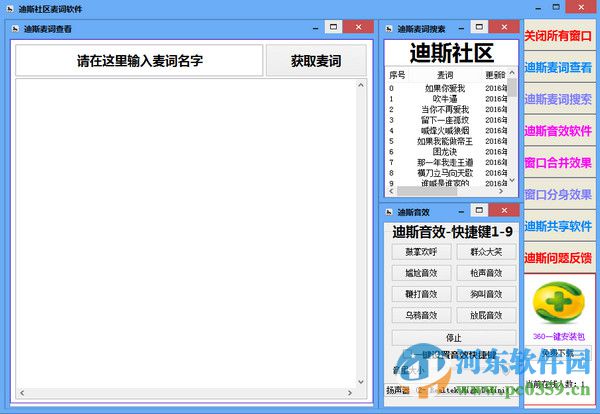Viewport: 600px width, 414px height.
Task: Play the 鞭打音效 sound effect
Action: click(421, 294)
